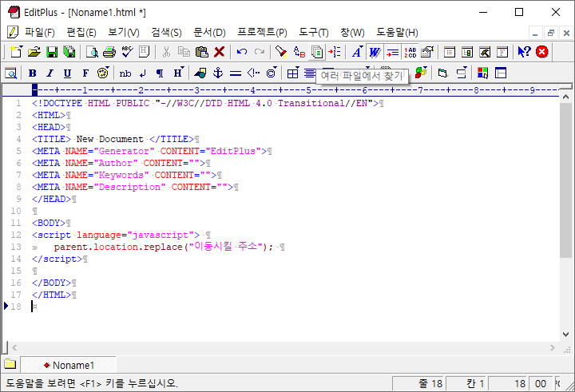The height and width of the screenshot is (392, 575).
Task: Open the 검색(S) menu
Action: [166, 33]
